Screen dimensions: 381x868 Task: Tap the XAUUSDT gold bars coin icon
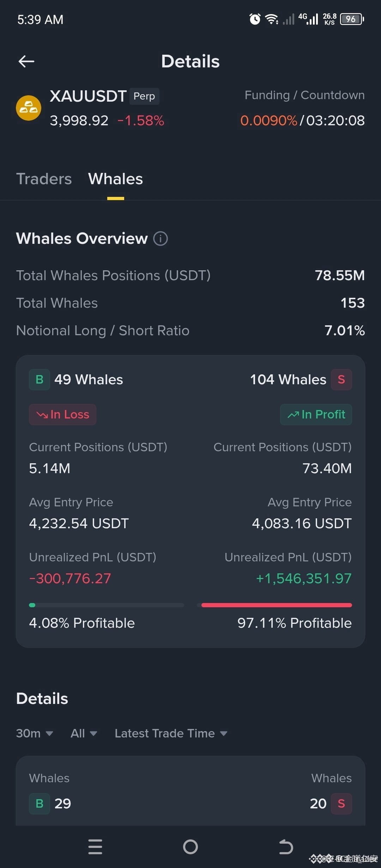[x=29, y=108]
